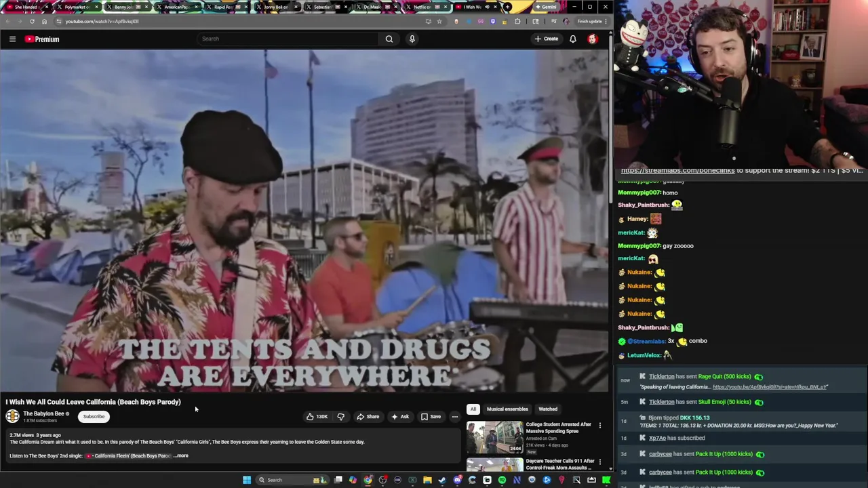Open the Create video menu
Viewport: 868px width, 488px height.
tap(547, 39)
